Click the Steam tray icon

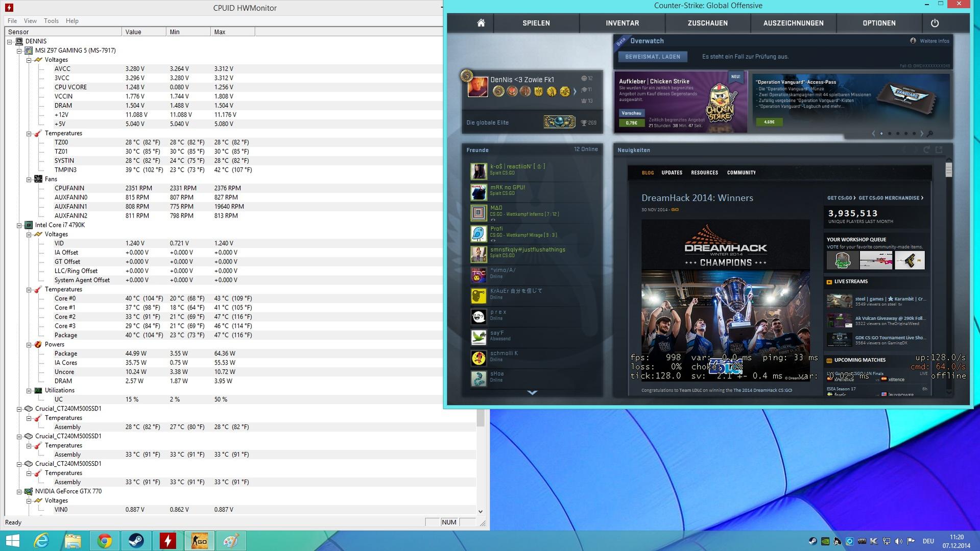812,541
